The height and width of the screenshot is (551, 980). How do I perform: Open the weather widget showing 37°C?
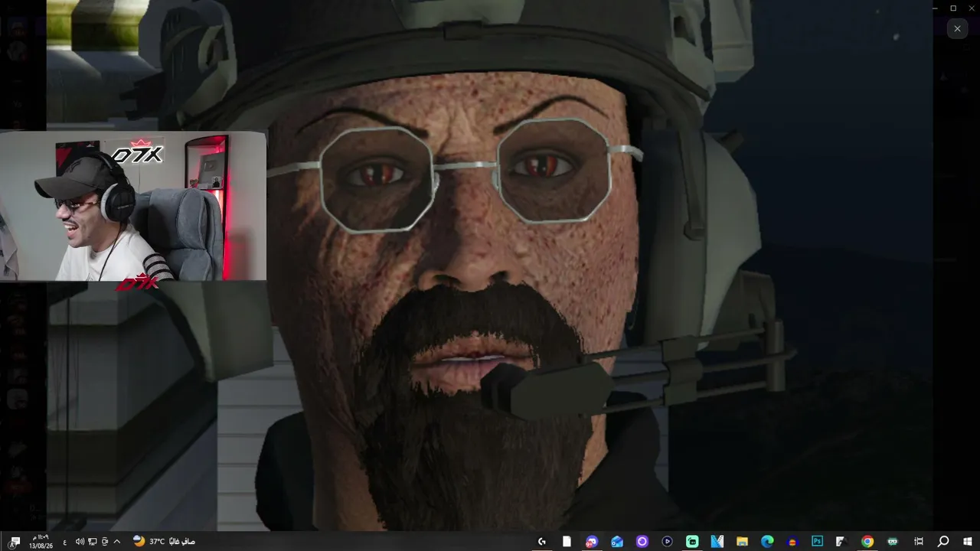click(x=164, y=541)
